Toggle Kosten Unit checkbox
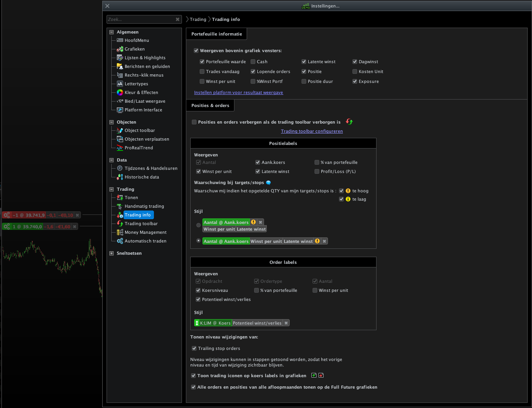 point(355,71)
